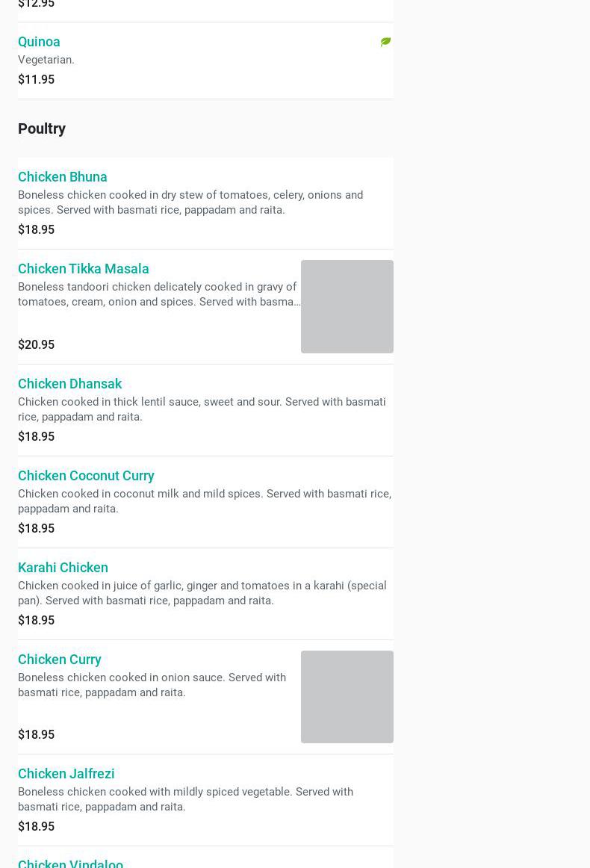
Task: Click the Chicken Jalfrezi description text
Action: (185, 799)
